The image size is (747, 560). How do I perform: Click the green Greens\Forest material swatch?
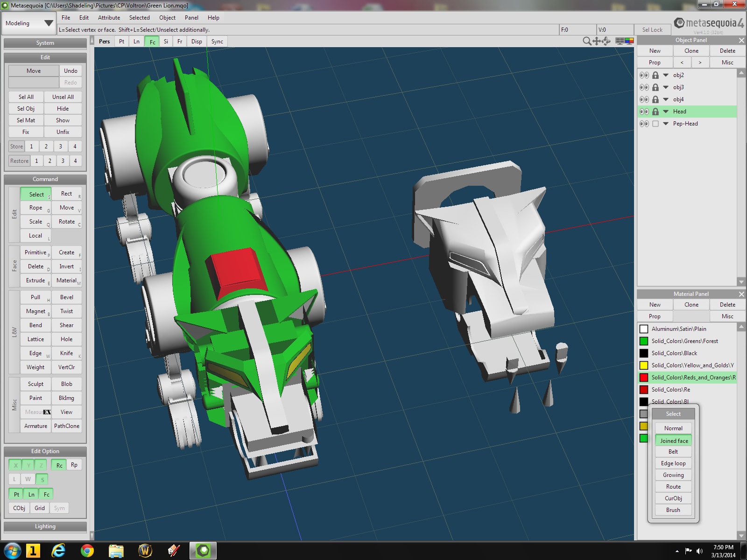(x=644, y=341)
